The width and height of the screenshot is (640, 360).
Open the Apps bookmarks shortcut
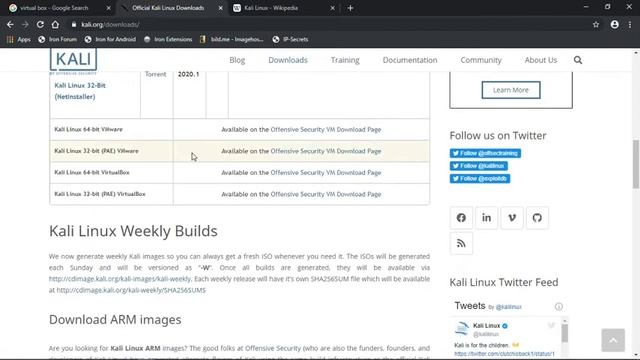tap(19, 39)
